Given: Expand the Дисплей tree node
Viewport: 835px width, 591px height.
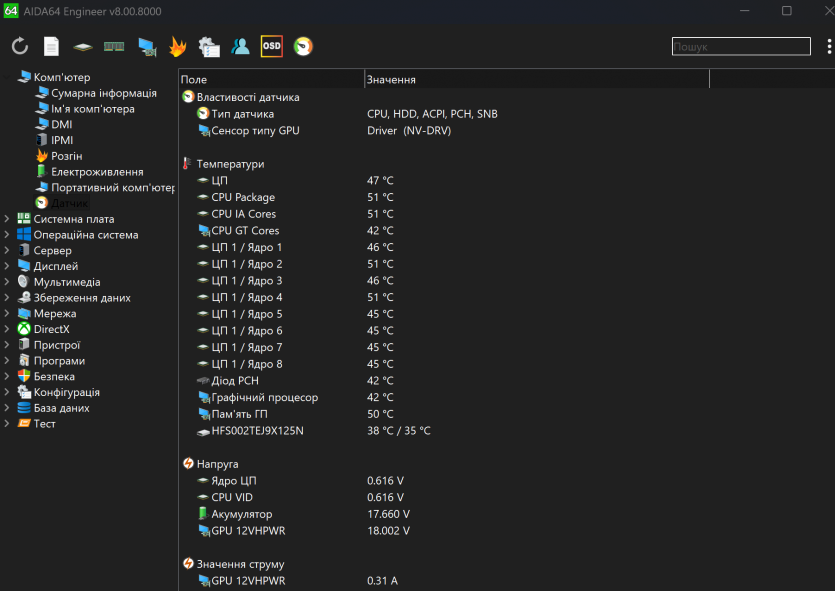Looking at the screenshot, I should pyautogui.click(x=8, y=266).
